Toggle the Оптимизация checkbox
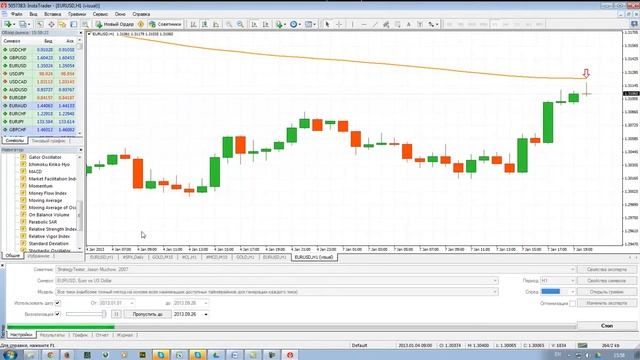The width and height of the screenshot is (640, 360). (573, 303)
